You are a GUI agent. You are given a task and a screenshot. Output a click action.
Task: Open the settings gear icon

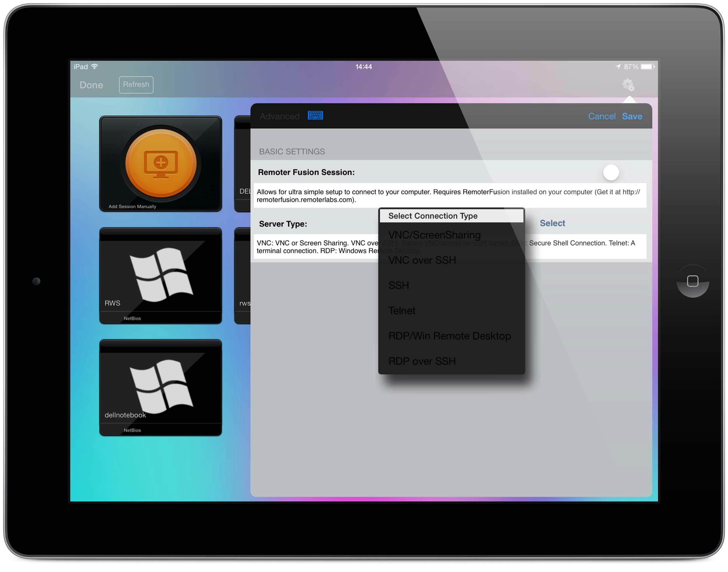[628, 85]
